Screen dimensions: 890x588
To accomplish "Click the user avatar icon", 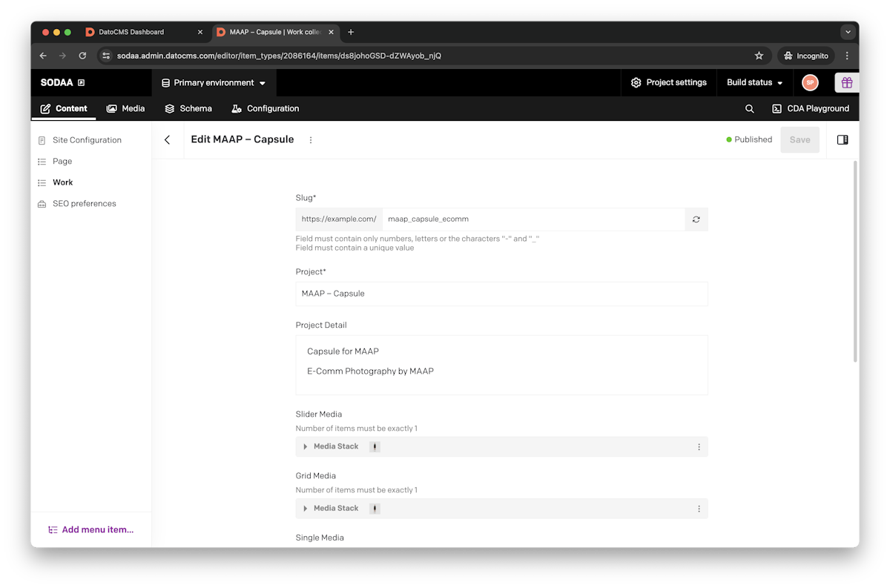I will tap(810, 82).
